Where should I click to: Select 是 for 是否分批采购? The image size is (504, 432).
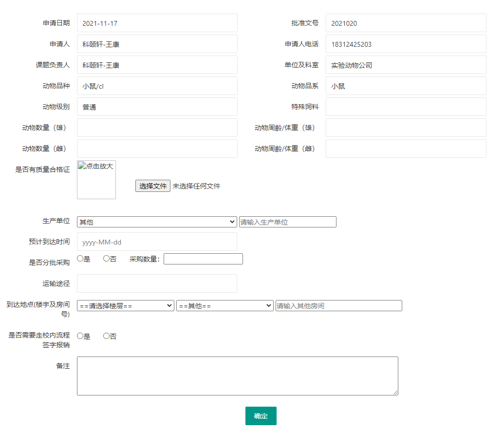[80, 259]
